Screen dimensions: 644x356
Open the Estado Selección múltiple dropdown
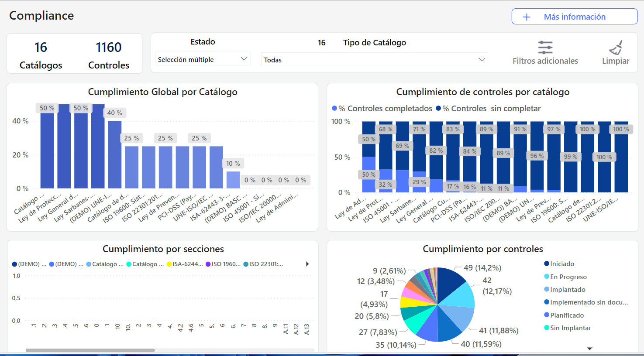pyautogui.click(x=203, y=59)
